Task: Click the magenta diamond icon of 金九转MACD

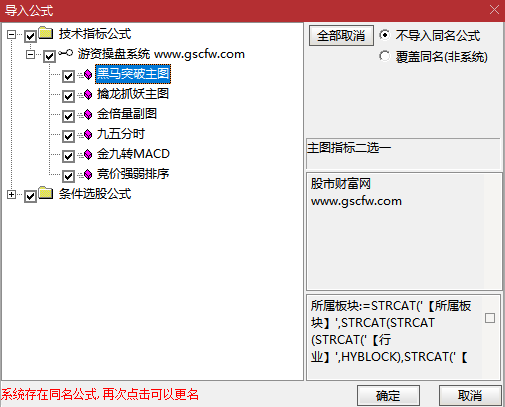Action: click(88, 154)
